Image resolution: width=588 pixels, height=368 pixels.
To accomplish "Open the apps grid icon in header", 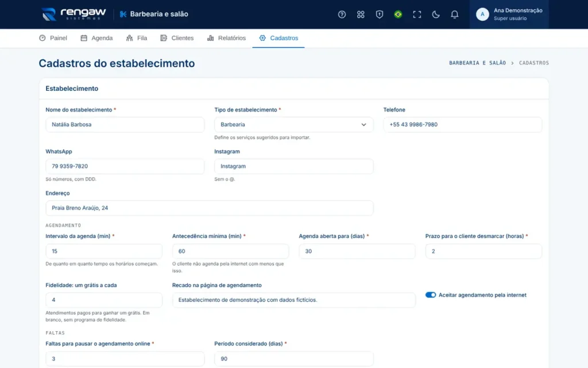I will coord(361,14).
